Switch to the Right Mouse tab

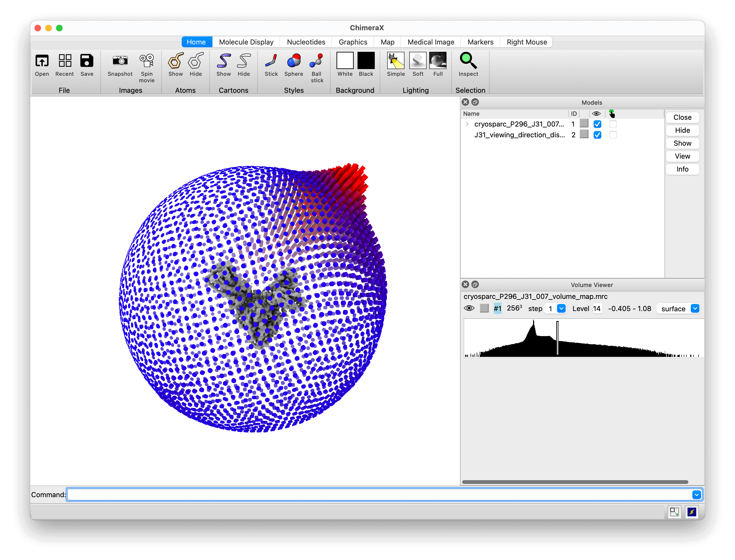point(527,42)
